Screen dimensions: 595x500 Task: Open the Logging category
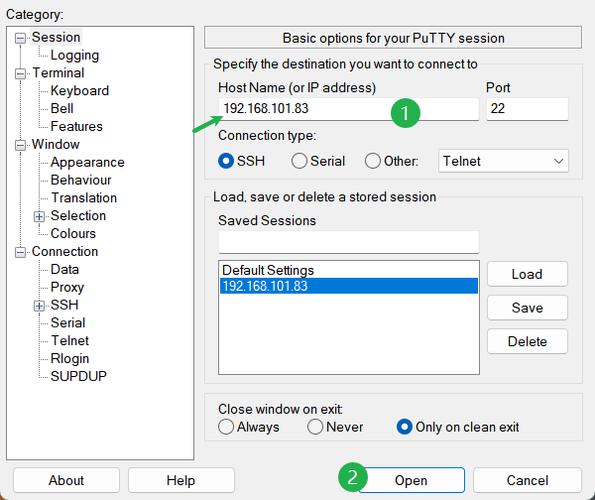pyautogui.click(x=74, y=55)
